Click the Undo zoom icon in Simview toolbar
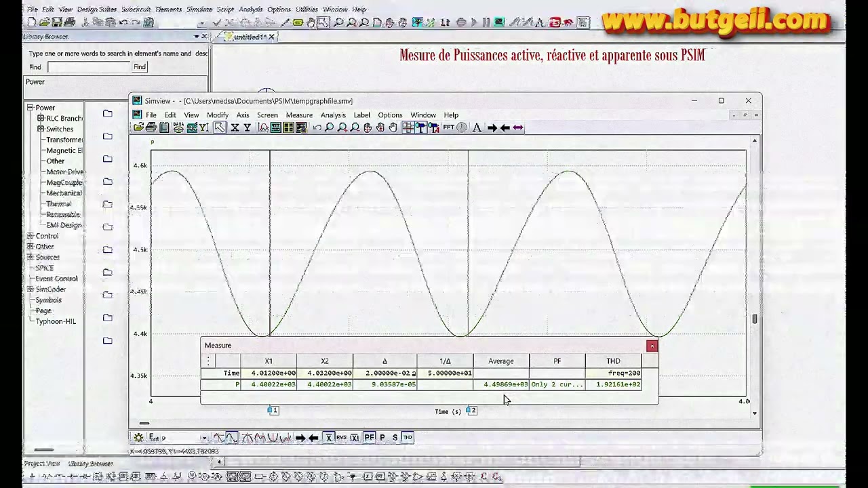Image resolution: width=868 pixels, height=488 pixels. click(x=317, y=127)
